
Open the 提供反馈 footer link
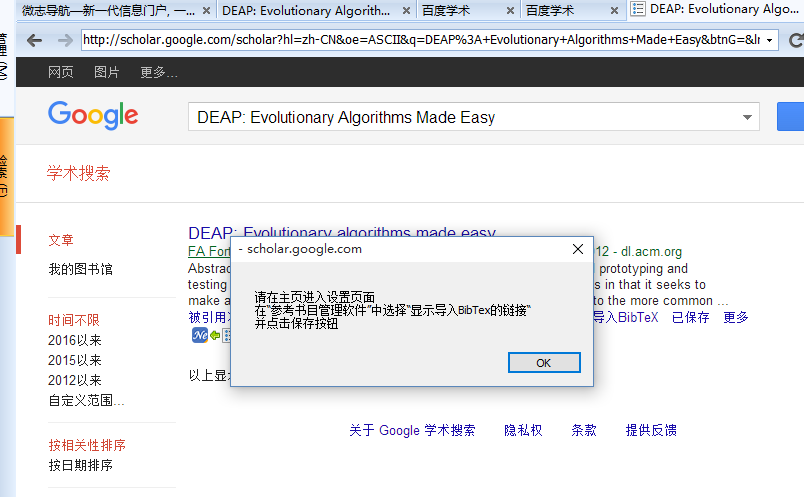point(651,430)
